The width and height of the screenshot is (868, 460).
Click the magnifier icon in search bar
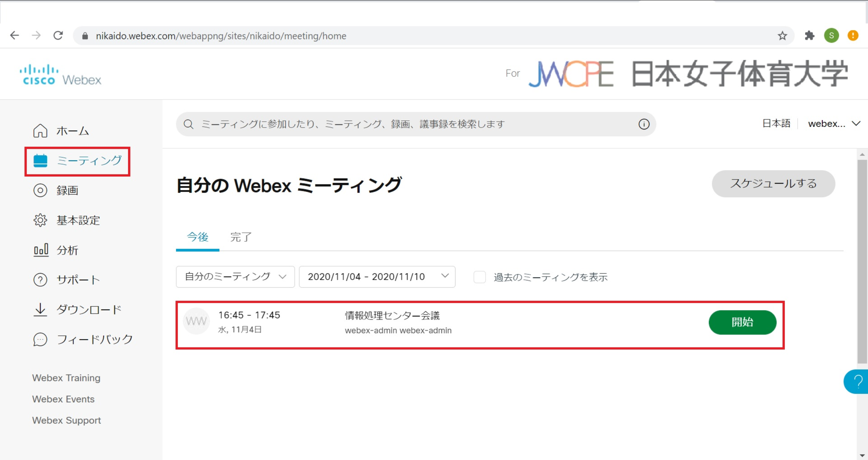189,124
